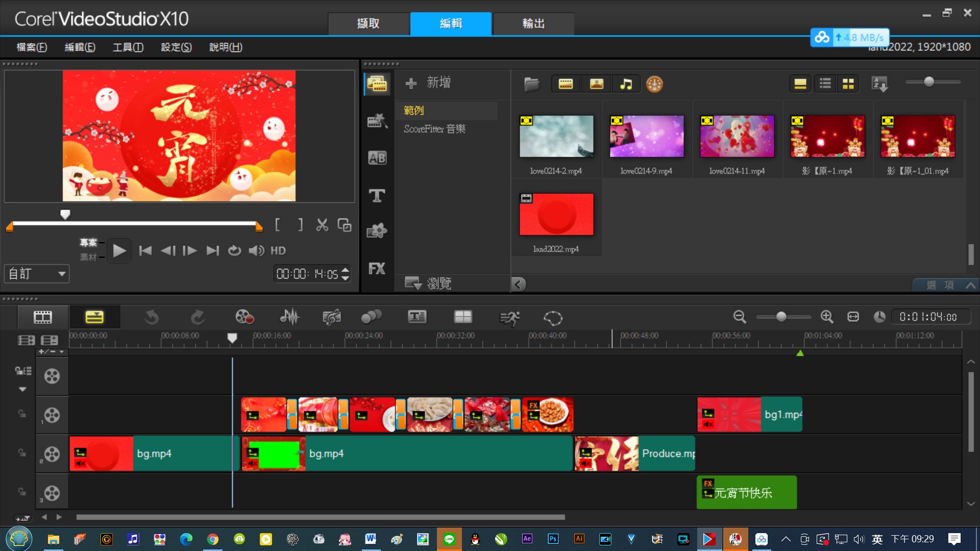Open the Multi-Camera Editor icon
This screenshot has width=980, height=551.
click(x=463, y=317)
